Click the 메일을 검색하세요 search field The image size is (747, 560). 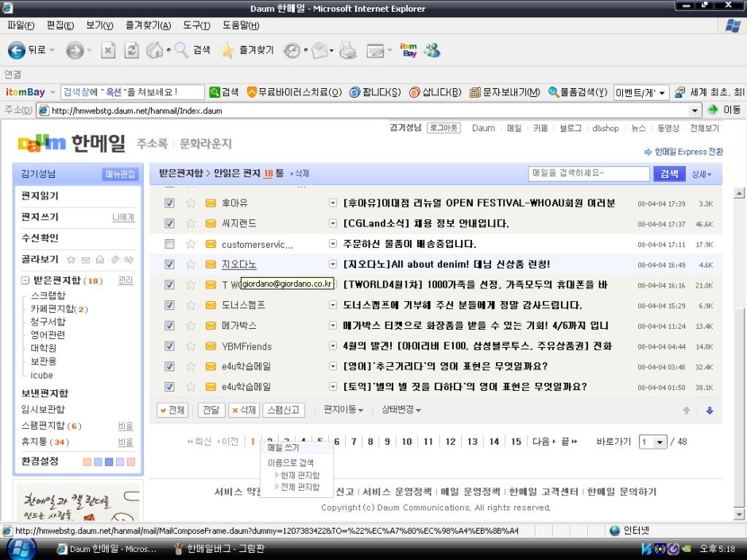pos(589,174)
